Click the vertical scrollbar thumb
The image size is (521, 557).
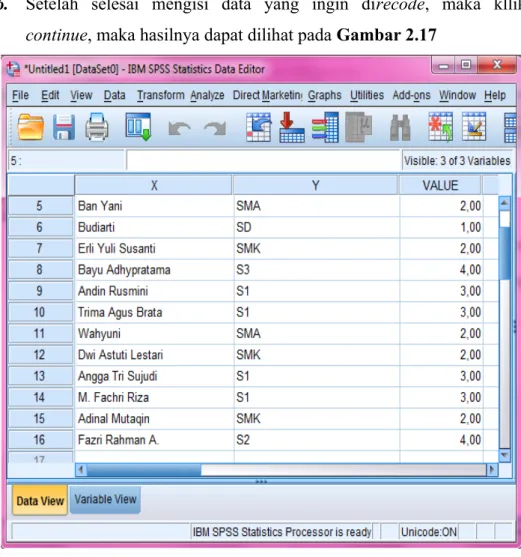pyautogui.click(x=504, y=254)
